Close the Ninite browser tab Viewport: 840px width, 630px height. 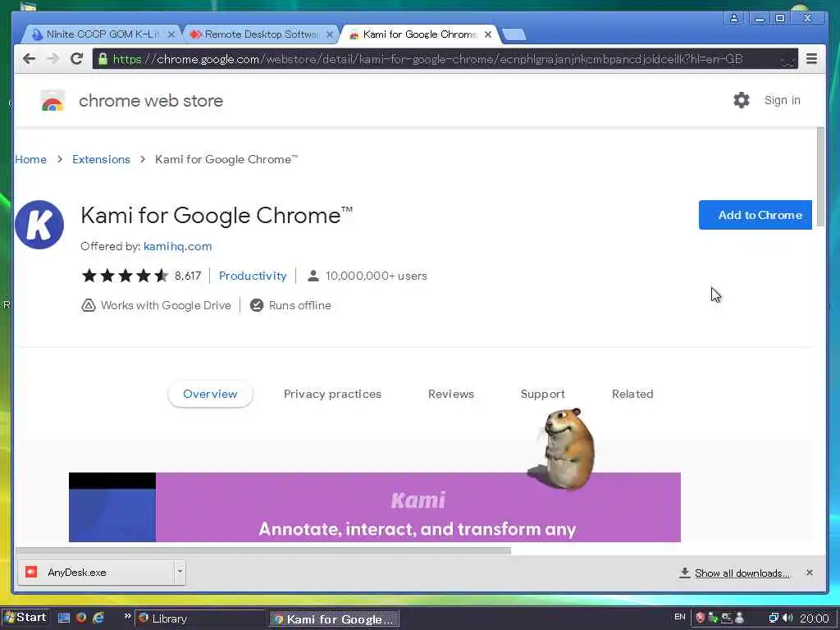171,34
